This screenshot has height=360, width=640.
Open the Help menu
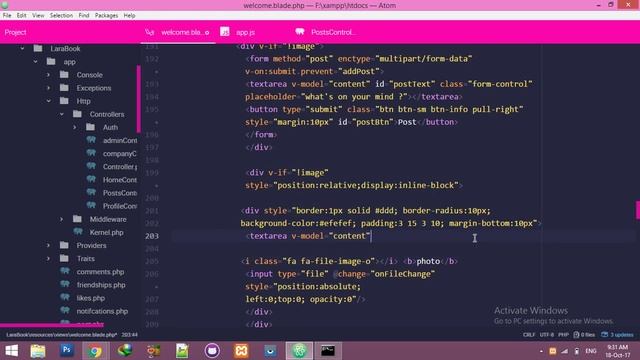coord(129,16)
